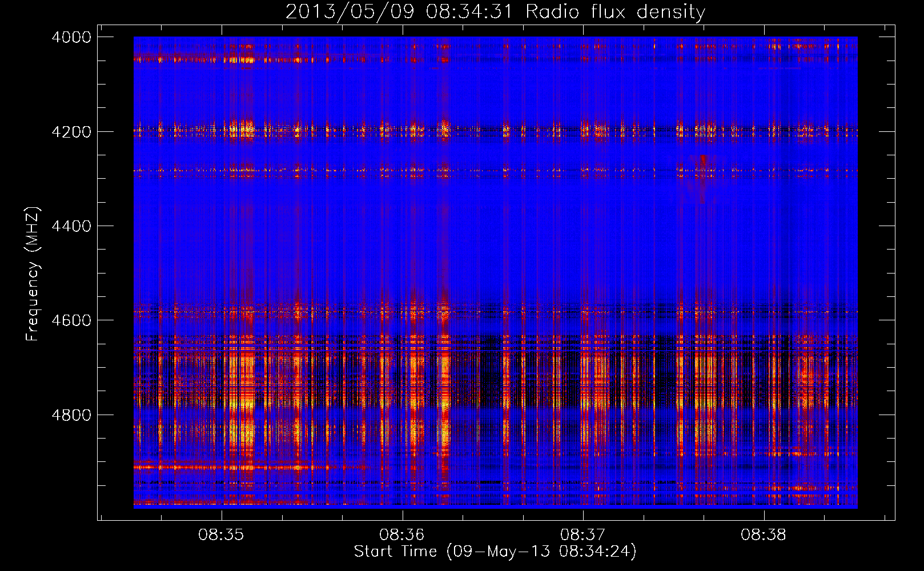Click the 'Frequency (MHZ)' axis title
This screenshot has height=571, width=924.
pyautogui.click(x=33, y=274)
